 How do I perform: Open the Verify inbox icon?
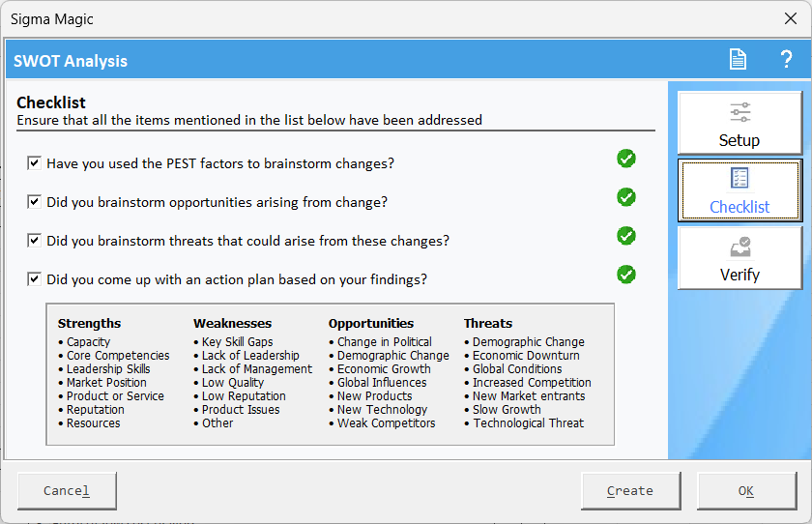740,247
